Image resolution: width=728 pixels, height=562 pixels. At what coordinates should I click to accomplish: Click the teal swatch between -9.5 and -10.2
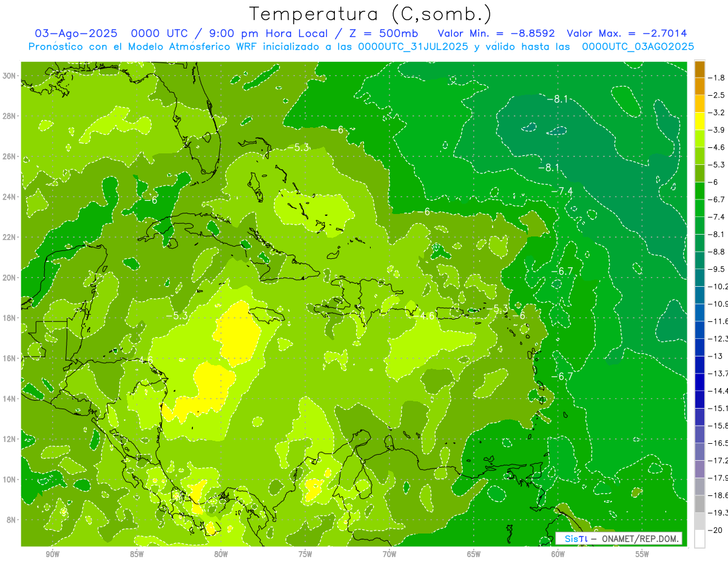(x=699, y=278)
